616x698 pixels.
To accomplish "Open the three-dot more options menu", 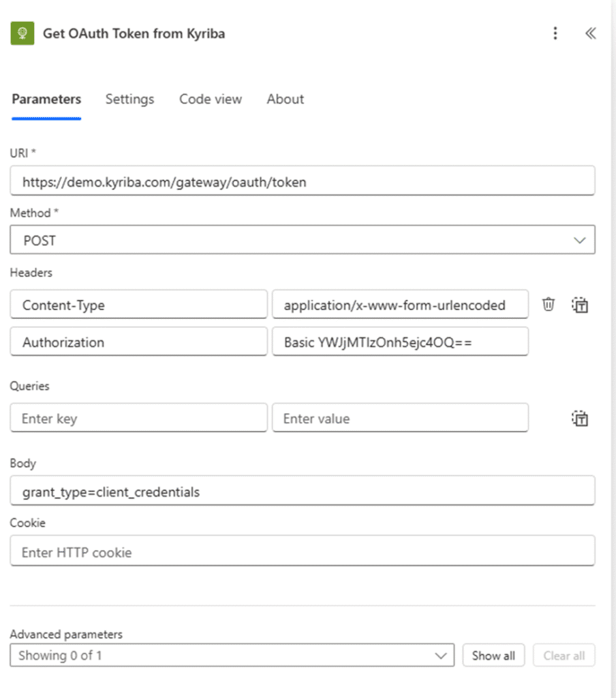I will point(555,33).
